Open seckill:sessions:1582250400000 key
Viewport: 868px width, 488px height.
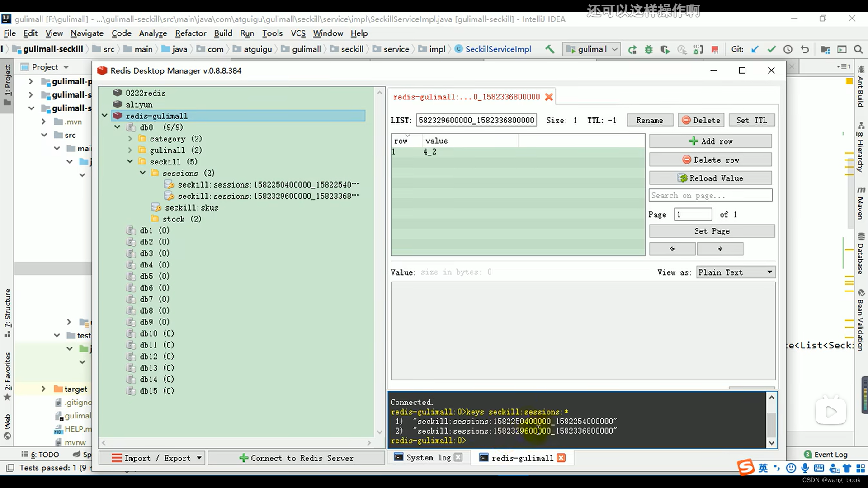click(x=268, y=184)
